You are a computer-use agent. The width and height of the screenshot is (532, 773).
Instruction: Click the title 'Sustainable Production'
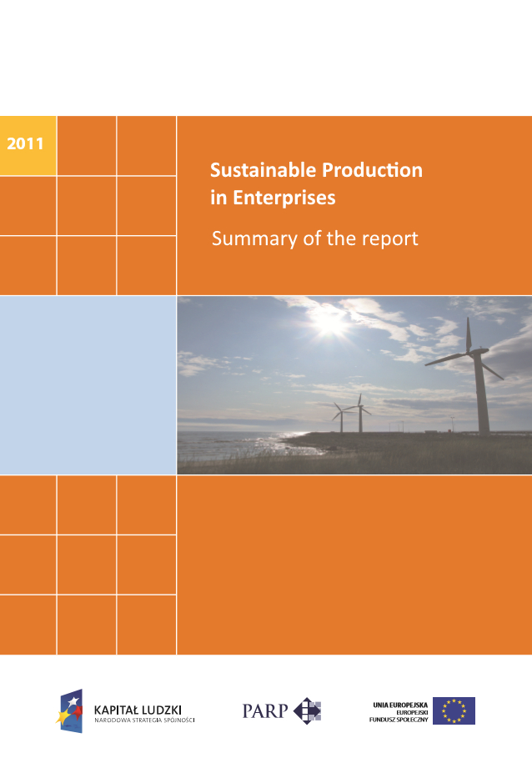click(316, 170)
